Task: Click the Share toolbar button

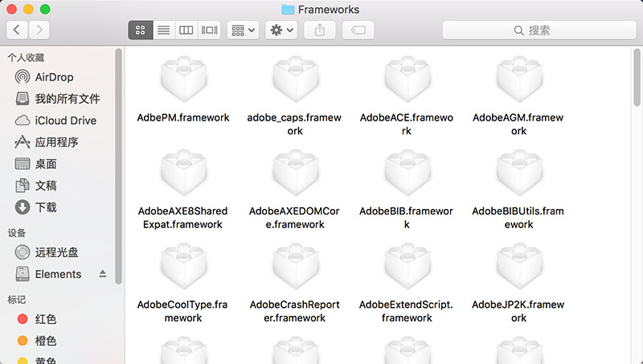Action: click(x=319, y=30)
